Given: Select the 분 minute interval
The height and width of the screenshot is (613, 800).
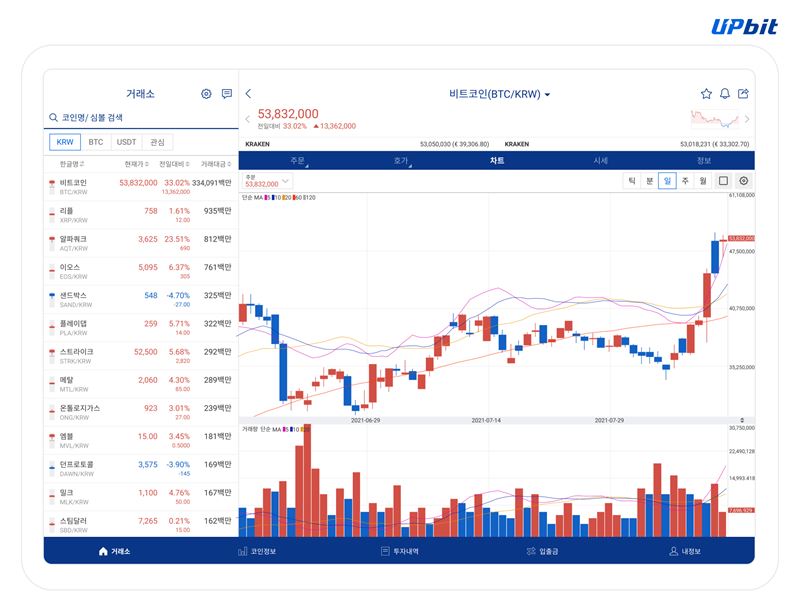Looking at the screenshot, I should (649, 181).
